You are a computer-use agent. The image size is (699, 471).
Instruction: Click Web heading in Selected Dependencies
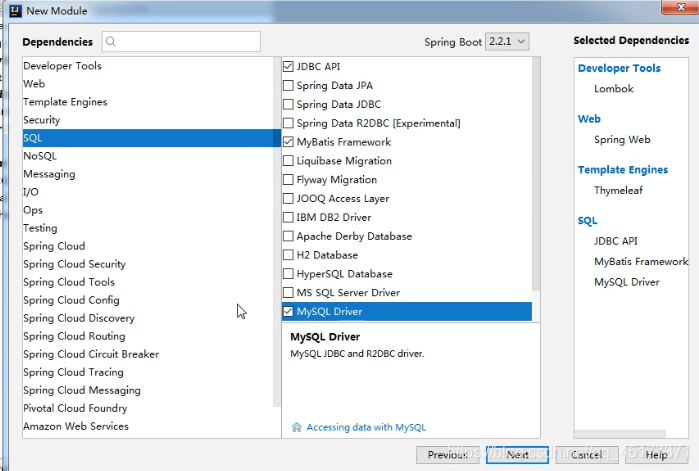click(589, 119)
